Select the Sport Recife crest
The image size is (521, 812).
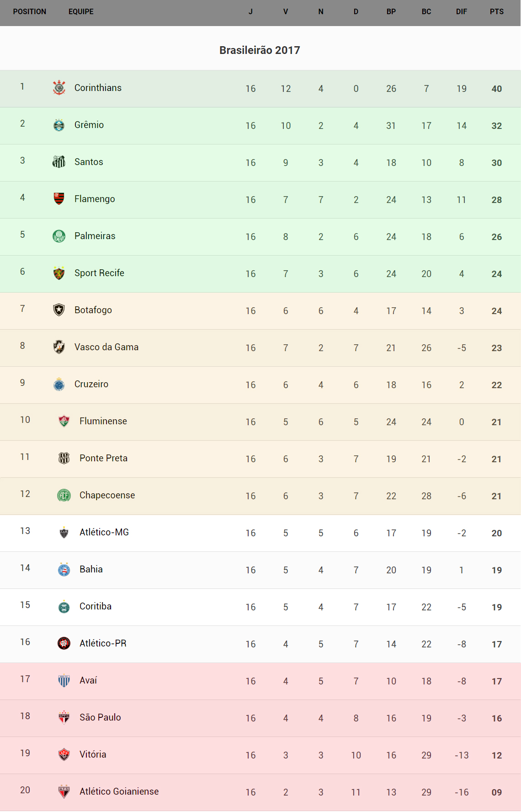click(x=59, y=273)
